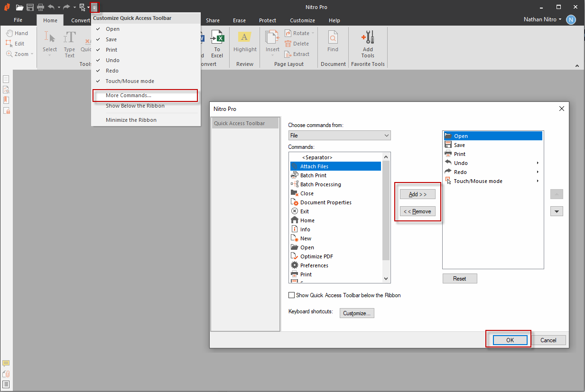Click Print icon in Quick Access Toolbar
This screenshot has height=392, width=585.
(40, 7)
